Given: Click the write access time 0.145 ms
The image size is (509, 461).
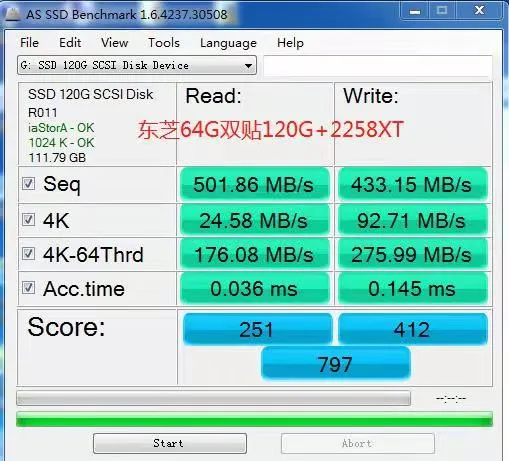Looking at the screenshot, I should pyautogui.click(x=413, y=288).
